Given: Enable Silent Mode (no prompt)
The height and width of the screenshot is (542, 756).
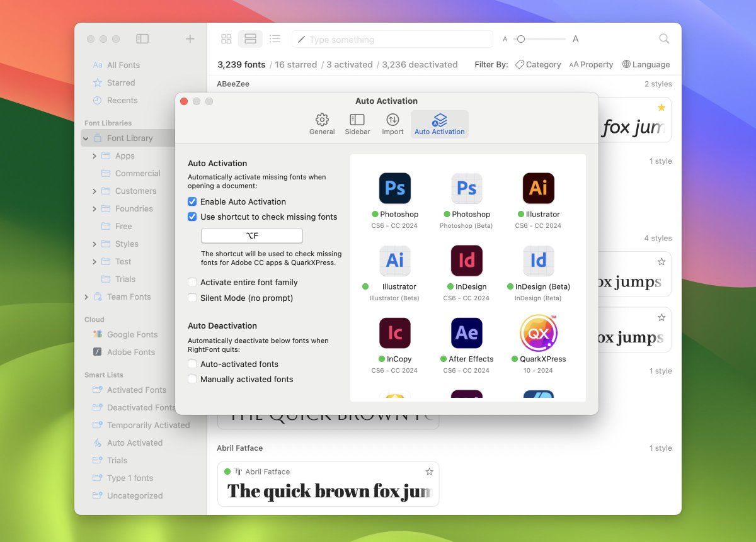Looking at the screenshot, I should [192, 298].
